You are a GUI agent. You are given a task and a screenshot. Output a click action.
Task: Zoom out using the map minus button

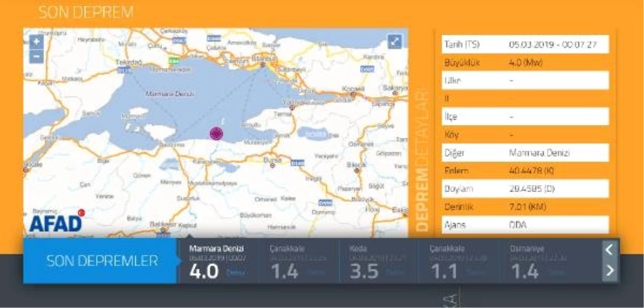tap(36, 57)
